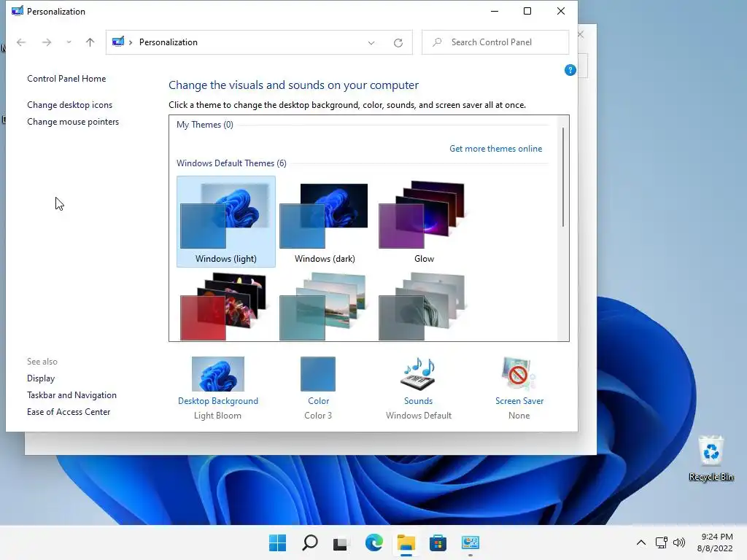
Task: Click the volume speaker tray icon
Action: (x=679, y=542)
